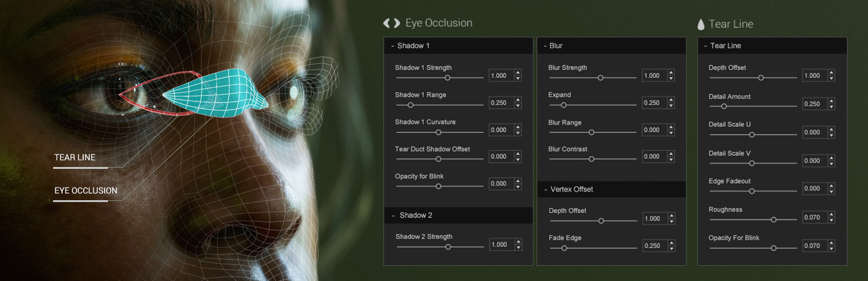Collapse the Shadow 2 section header
Screen dimensions: 868x281
393,215
